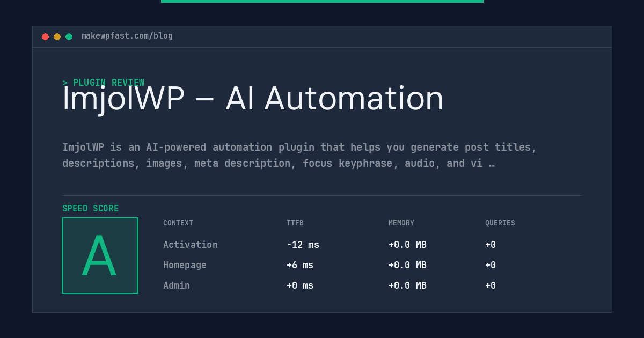The image size is (644, 338).
Task: Click the red window dot
Action: (x=45, y=36)
